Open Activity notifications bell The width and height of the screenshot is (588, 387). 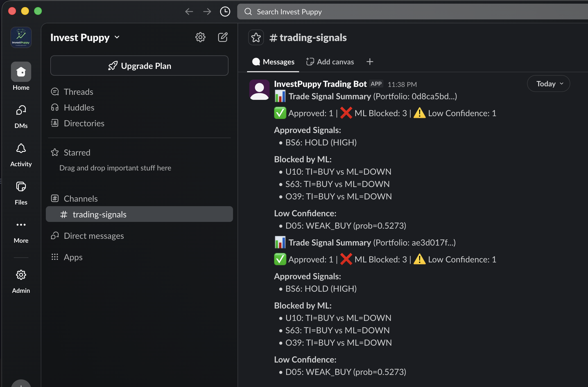tap(21, 155)
